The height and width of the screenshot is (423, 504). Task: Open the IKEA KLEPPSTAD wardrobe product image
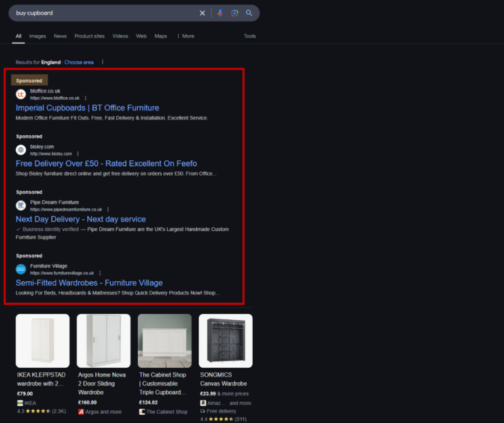point(43,341)
